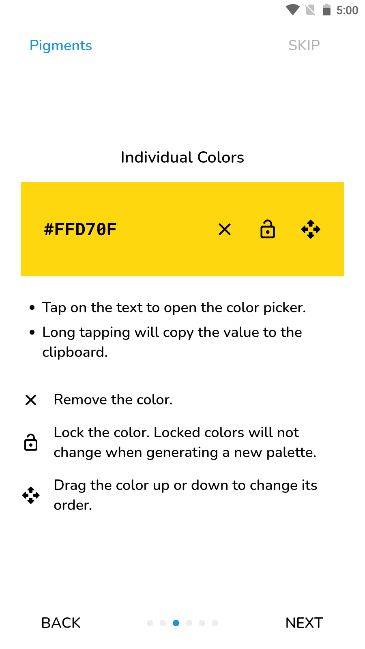Screen dimensions: 365x649
Task: Jump to the last page indicator dot
Action: tap(215, 623)
